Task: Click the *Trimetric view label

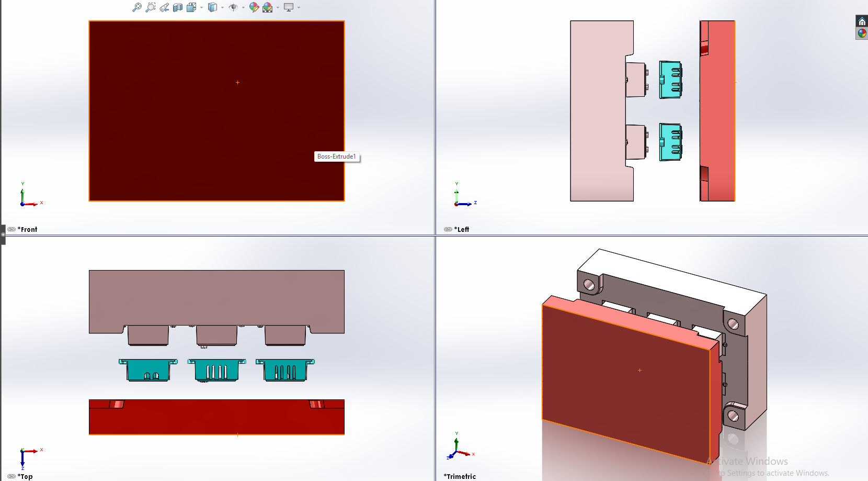Action: tap(460, 476)
